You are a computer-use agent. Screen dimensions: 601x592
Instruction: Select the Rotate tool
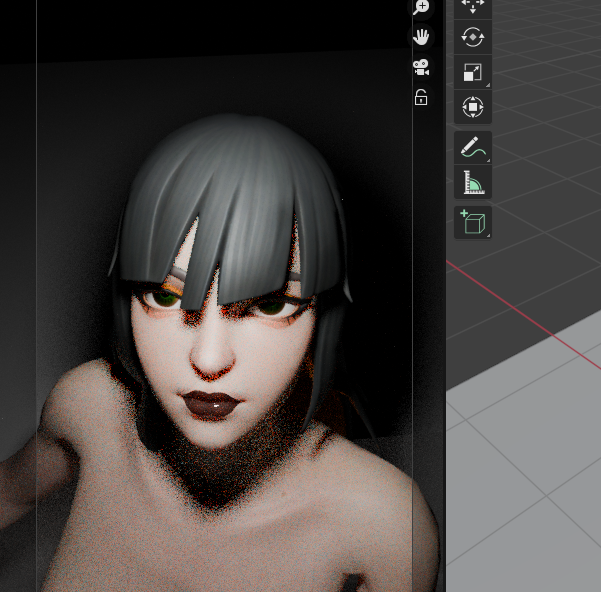473,37
